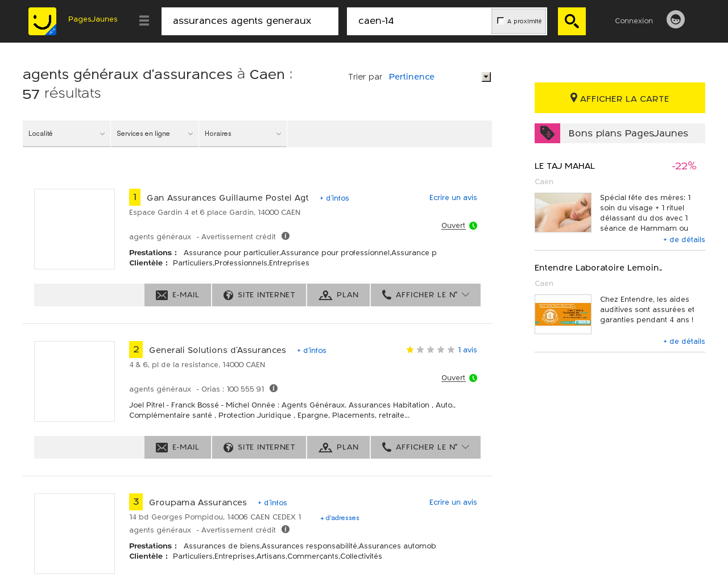Open PLAN for Generali Solutions
The image size is (728, 582).
point(338,447)
